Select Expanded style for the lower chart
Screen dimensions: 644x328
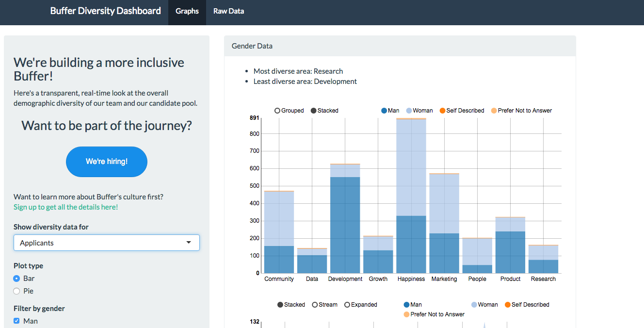[x=360, y=305]
